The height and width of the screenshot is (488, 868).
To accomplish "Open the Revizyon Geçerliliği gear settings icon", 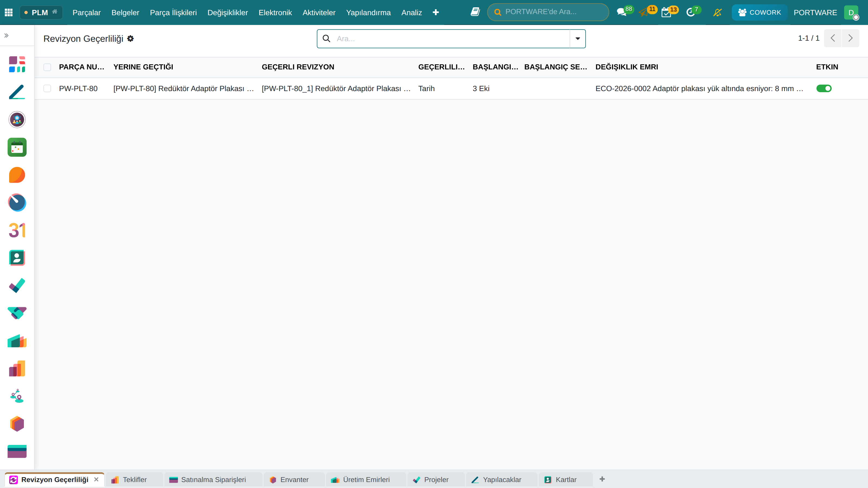I will click(130, 39).
